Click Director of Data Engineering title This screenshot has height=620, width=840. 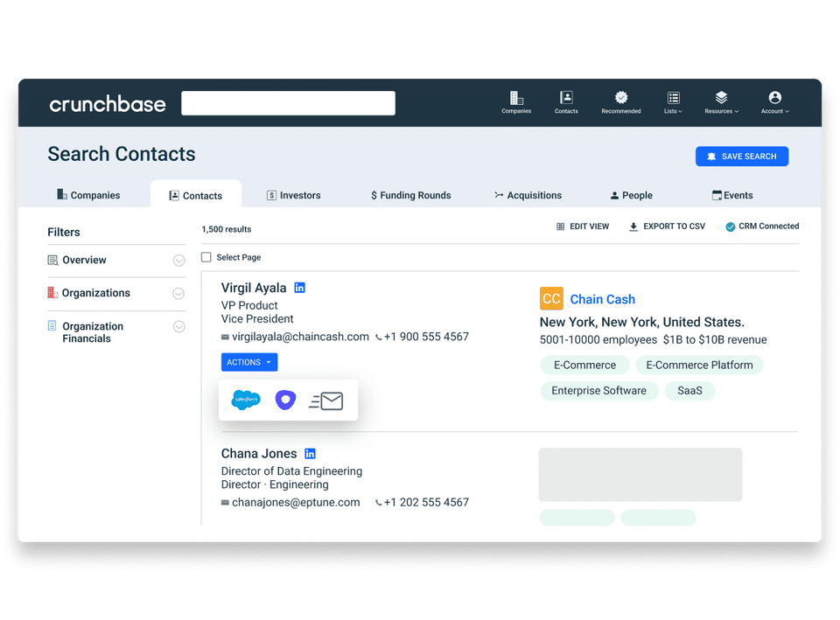[291, 471]
